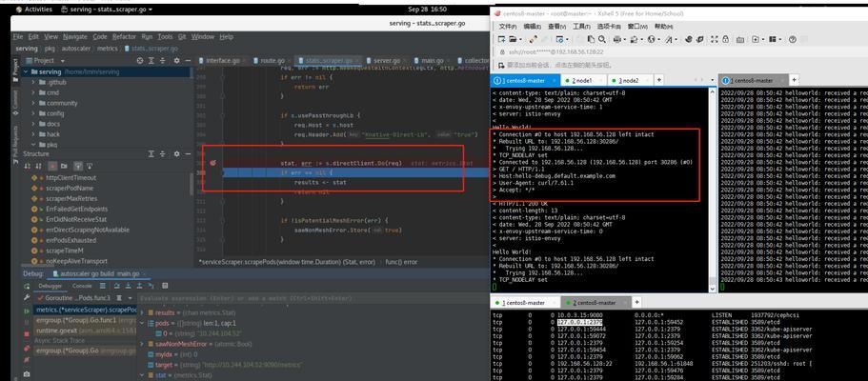868x381 pixels.
Task: Click Xshell's help question mark icon
Action: 793,39
